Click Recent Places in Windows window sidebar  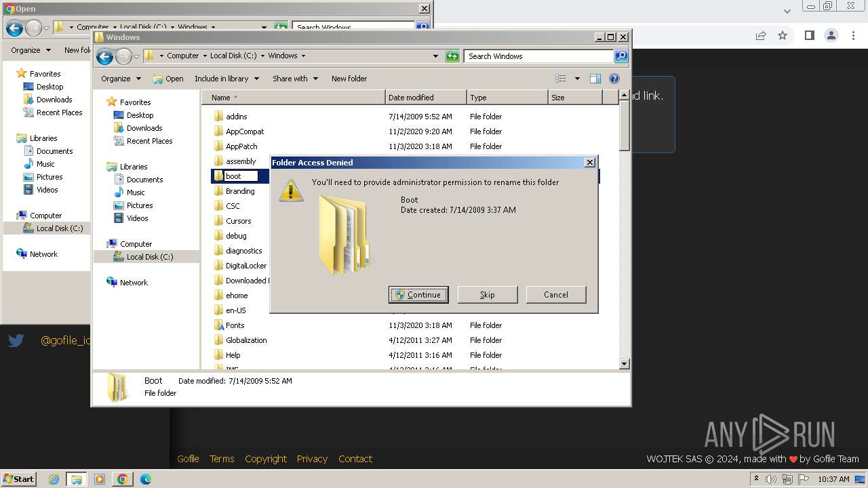pos(149,141)
